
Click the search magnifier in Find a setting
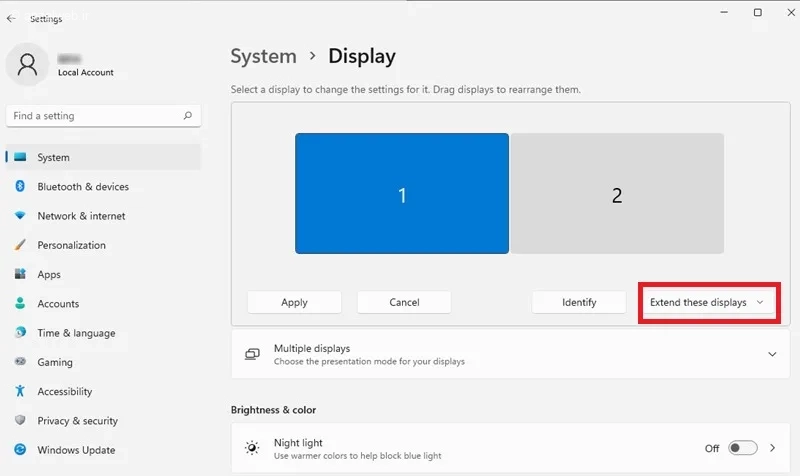(188, 116)
